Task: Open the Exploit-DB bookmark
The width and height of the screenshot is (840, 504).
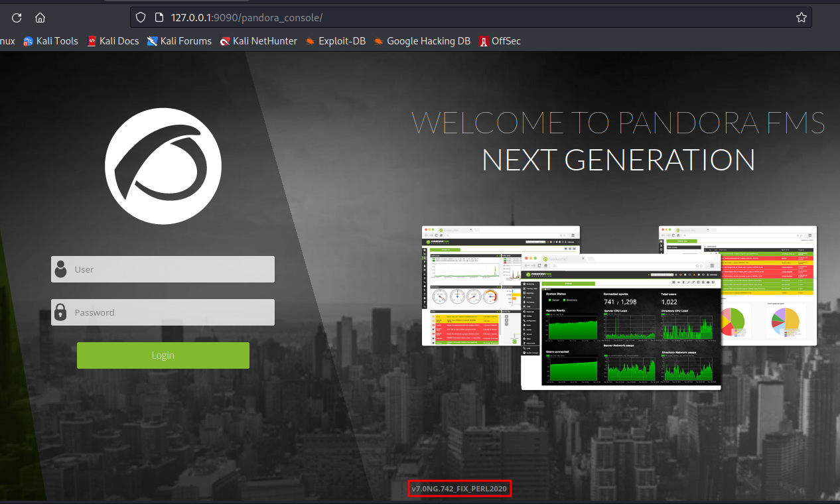Action: [x=335, y=41]
